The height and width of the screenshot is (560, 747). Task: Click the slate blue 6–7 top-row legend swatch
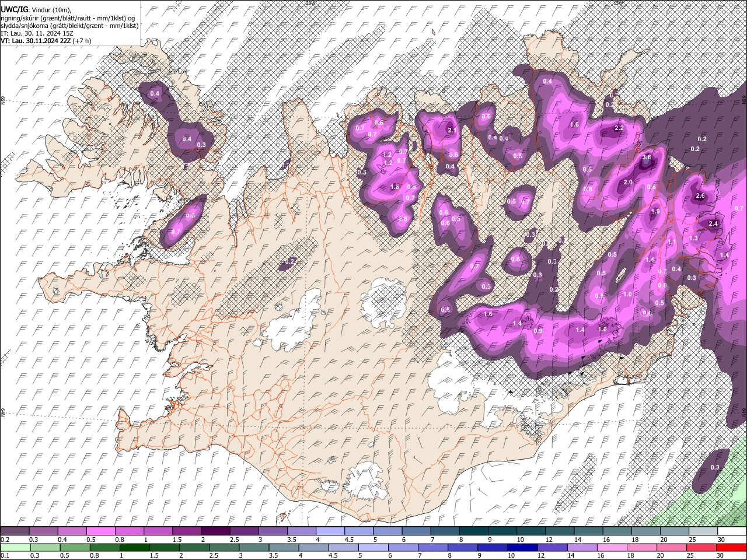pyautogui.click(x=417, y=531)
